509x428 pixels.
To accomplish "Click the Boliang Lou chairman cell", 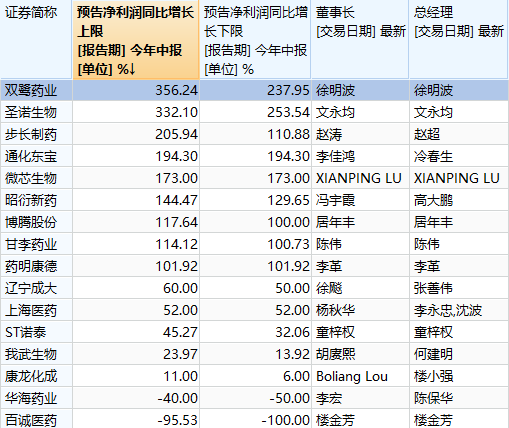I will [352, 376].
